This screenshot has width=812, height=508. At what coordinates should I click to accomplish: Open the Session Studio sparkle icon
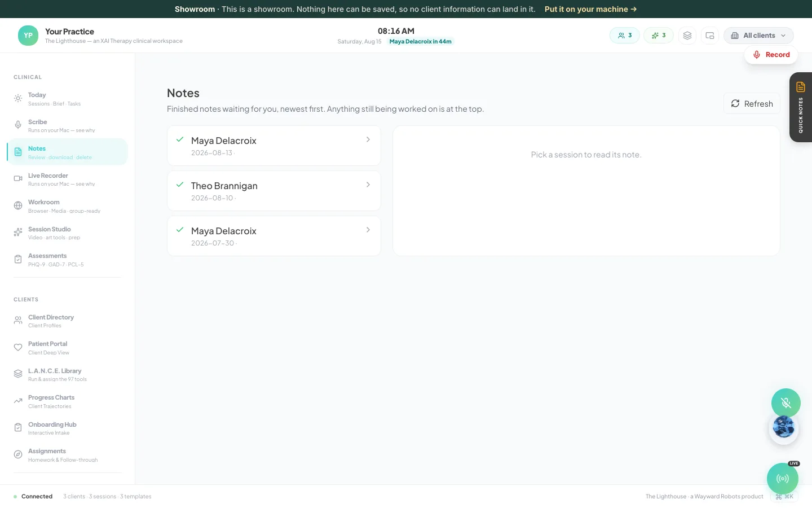point(18,232)
